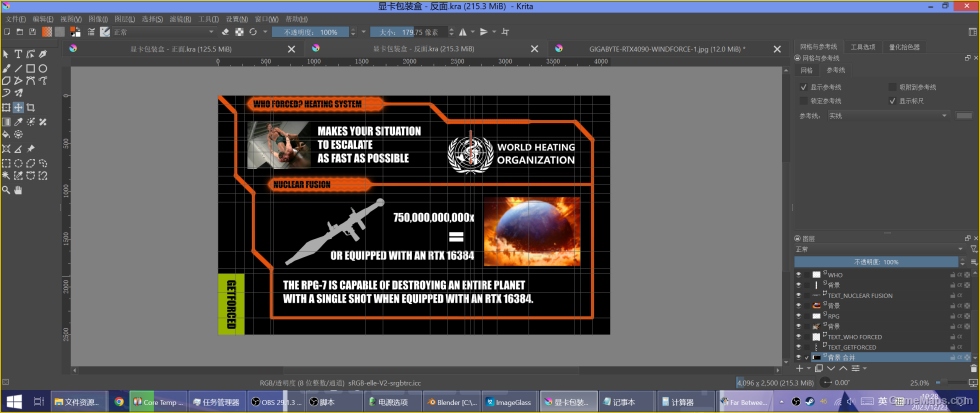The image size is (980, 413).
Task: Hide the TEXT_WHO FORCED layer
Action: point(798,337)
